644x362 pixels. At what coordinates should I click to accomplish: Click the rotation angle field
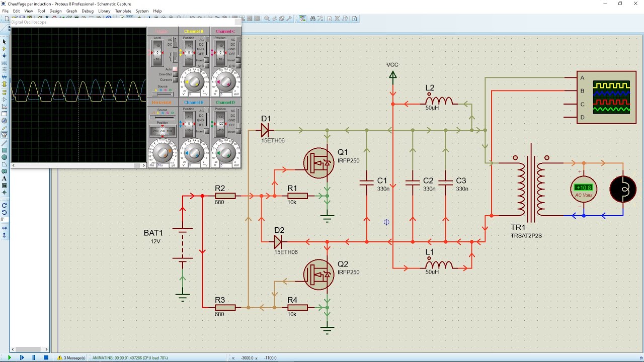pos(5,220)
